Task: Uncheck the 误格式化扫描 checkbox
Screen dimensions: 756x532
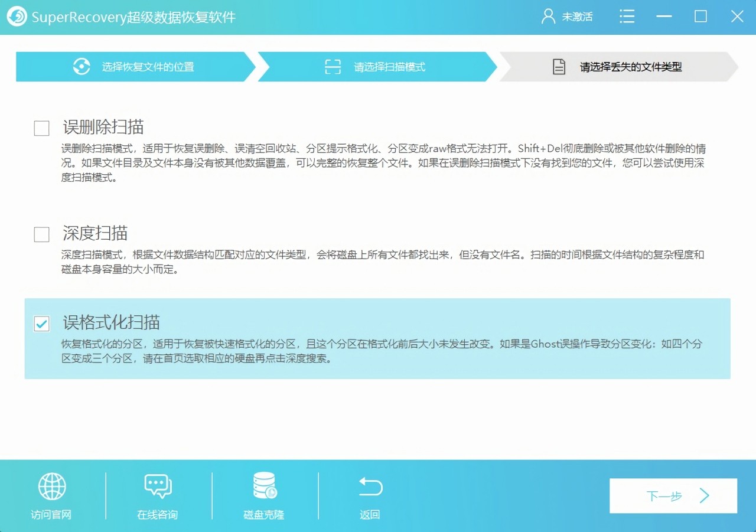Action: pos(41,324)
